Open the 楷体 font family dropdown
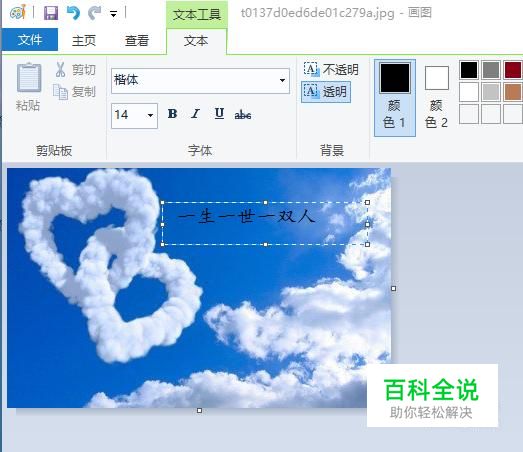This screenshot has width=523, height=452. 282,80
